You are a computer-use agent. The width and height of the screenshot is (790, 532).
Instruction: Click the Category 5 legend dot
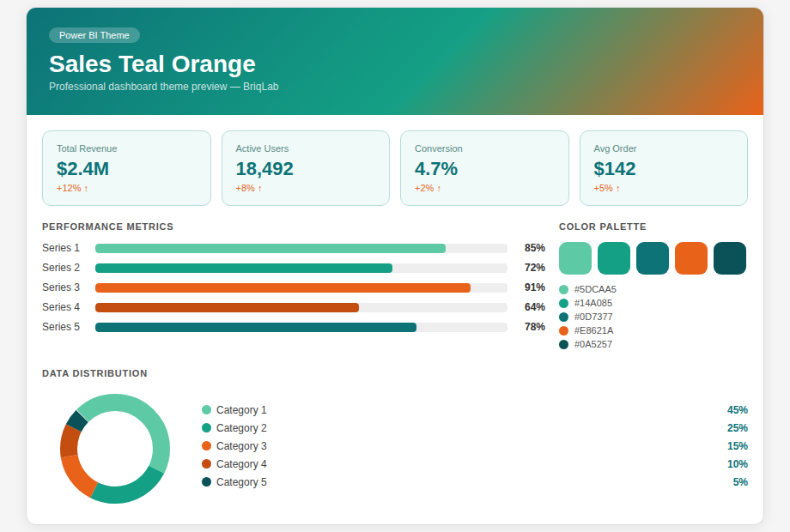[206, 482]
